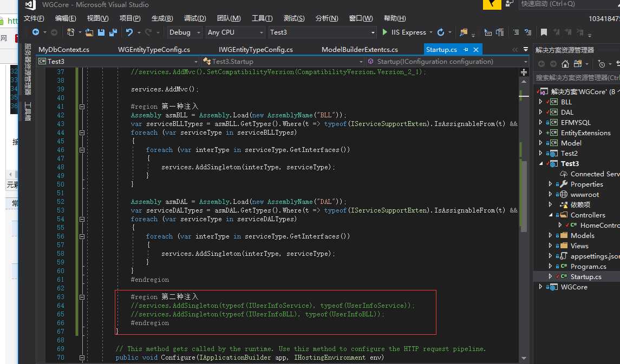The height and width of the screenshot is (364, 620).
Task: Undo the last edit via toolbar arrow
Action: pos(129,32)
